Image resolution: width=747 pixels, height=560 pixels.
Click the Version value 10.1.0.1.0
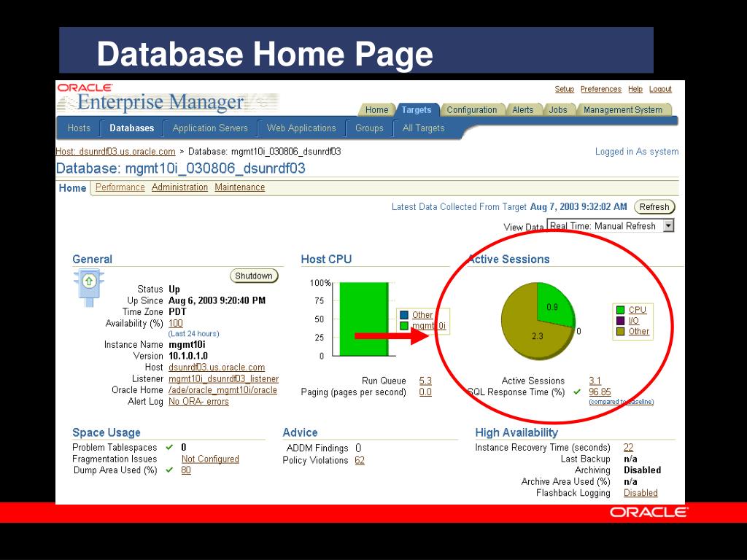pyautogui.click(x=188, y=356)
